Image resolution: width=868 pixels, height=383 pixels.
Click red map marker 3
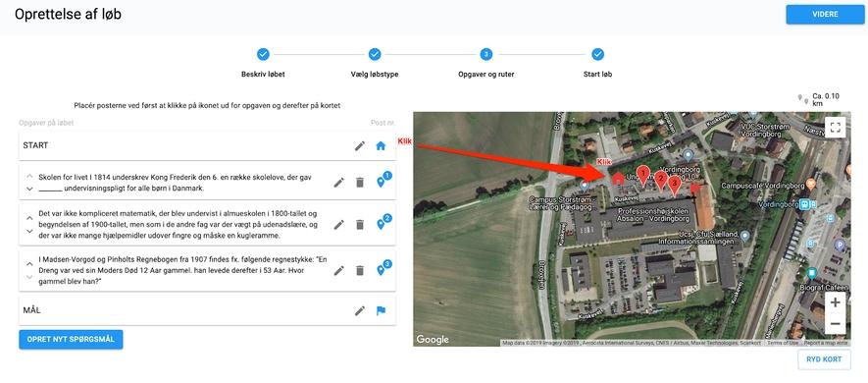click(x=674, y=186)
